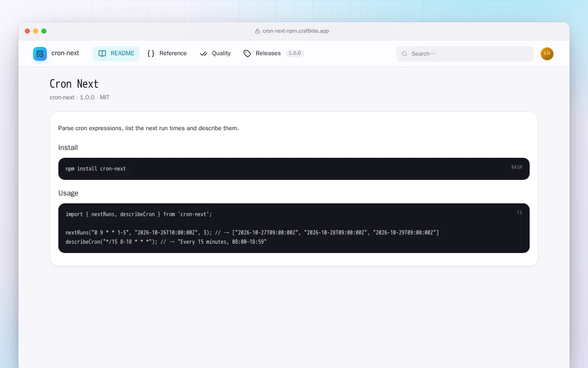Click the cron-next-npm.craftkite.app address bar URL

pyautogui.click(x=296, y=31)
